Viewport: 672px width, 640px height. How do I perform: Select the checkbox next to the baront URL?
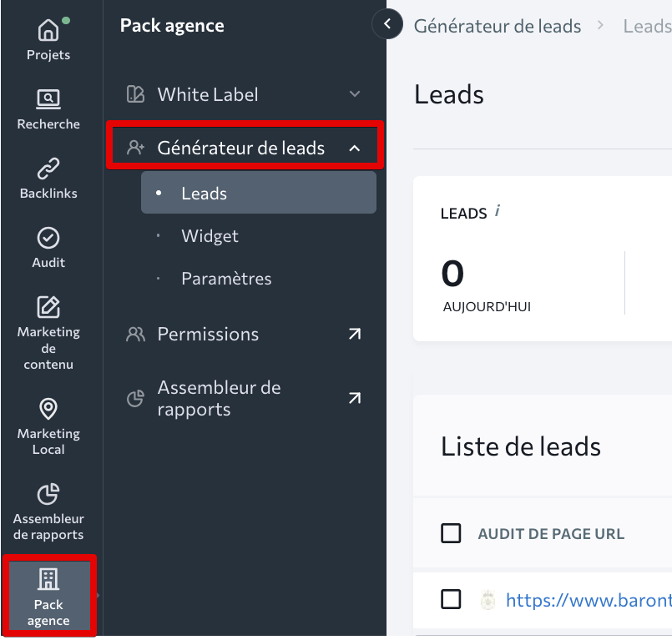[x=451, y=599]
